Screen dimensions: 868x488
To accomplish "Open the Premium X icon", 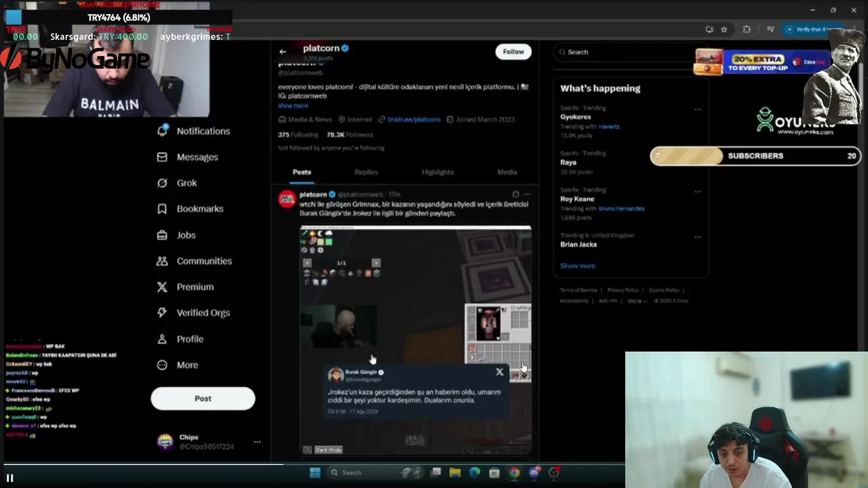I will click(162, 287).
